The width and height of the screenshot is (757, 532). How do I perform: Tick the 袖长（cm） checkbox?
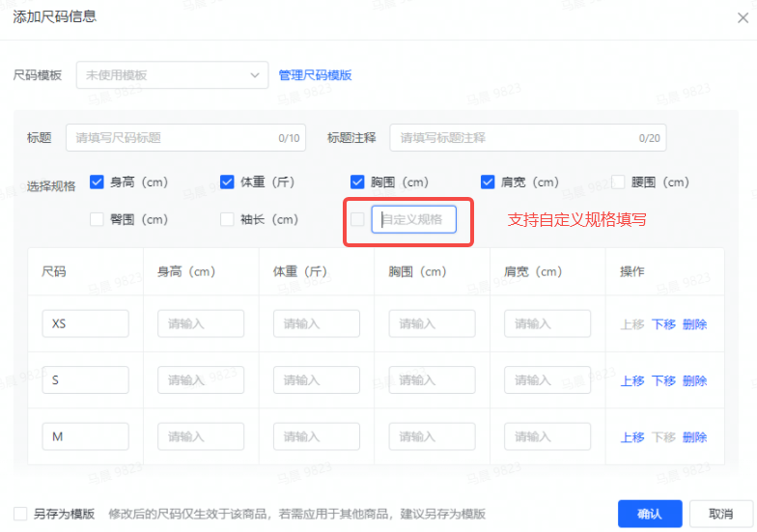tap(227, 219)
